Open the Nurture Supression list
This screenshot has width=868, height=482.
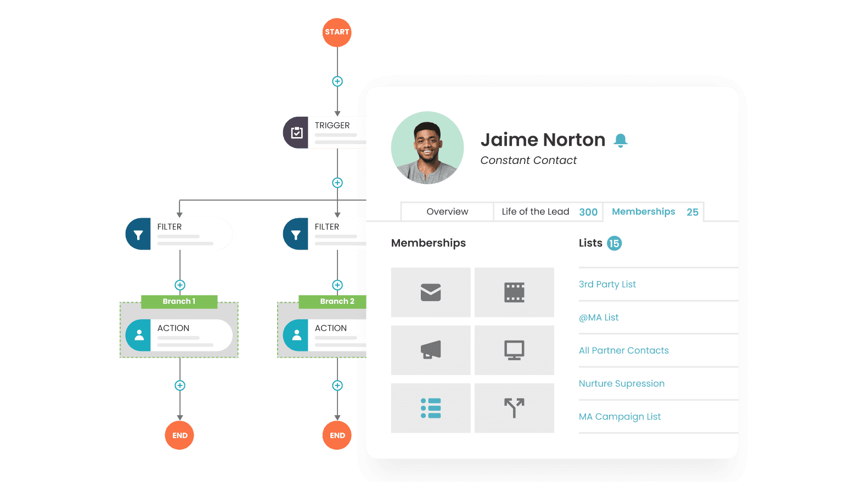pyautogui.click(x=622, y=383)
